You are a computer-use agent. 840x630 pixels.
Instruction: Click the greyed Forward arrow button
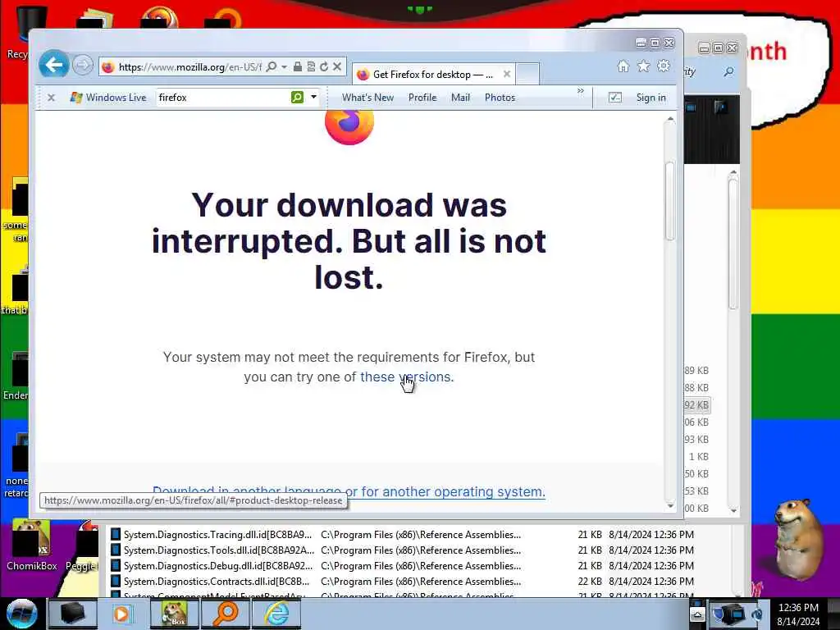pyautogui.click(x=83, y=66)
